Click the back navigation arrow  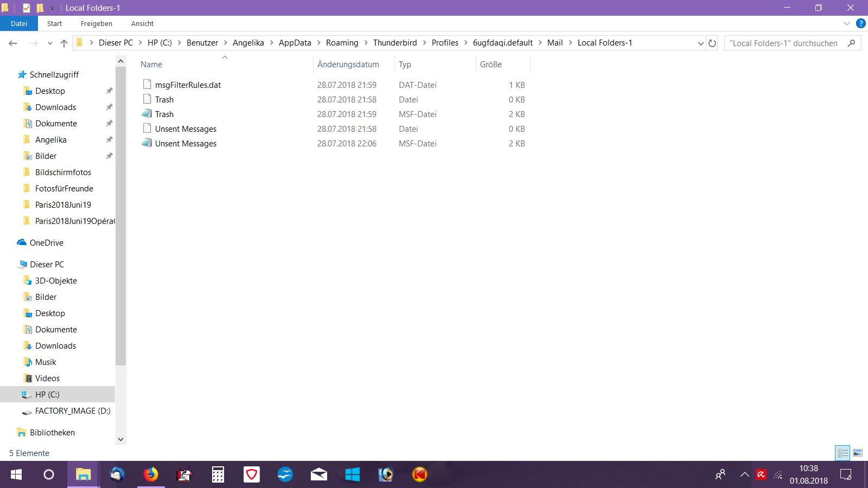13,43
